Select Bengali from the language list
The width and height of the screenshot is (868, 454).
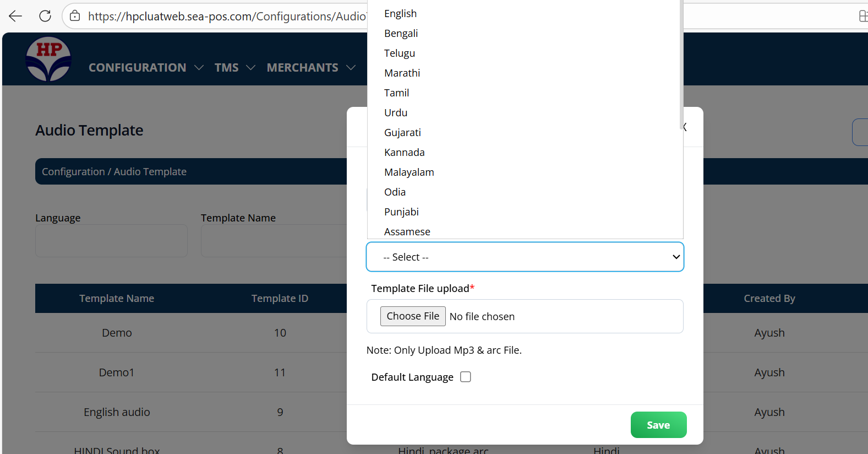[x=401, y=34]
